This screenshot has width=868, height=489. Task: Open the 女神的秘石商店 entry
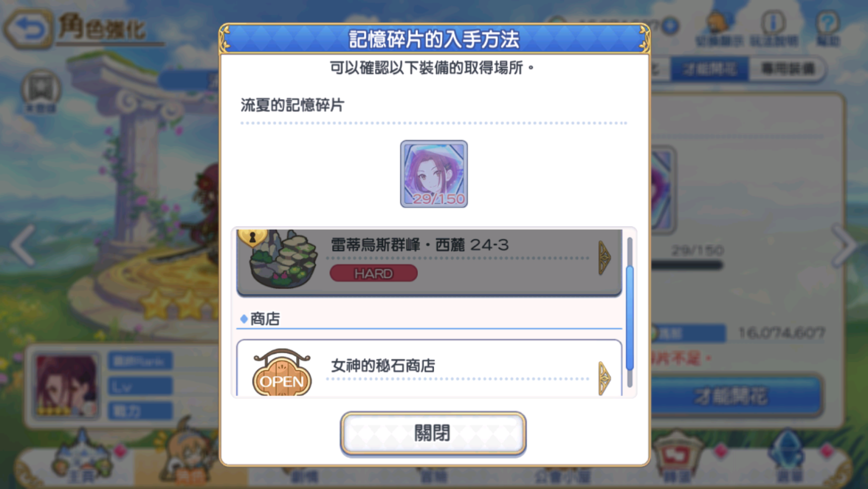[429, 369]
